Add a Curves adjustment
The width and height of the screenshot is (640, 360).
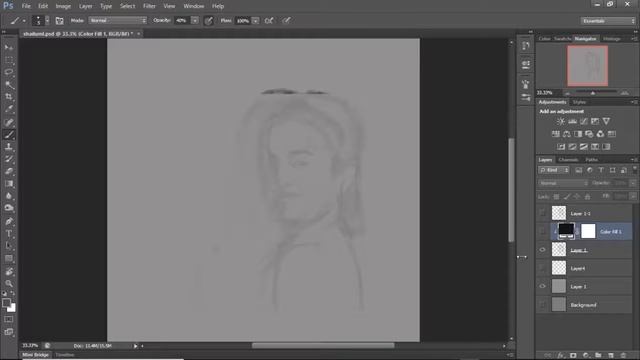[x=584, y=121]
